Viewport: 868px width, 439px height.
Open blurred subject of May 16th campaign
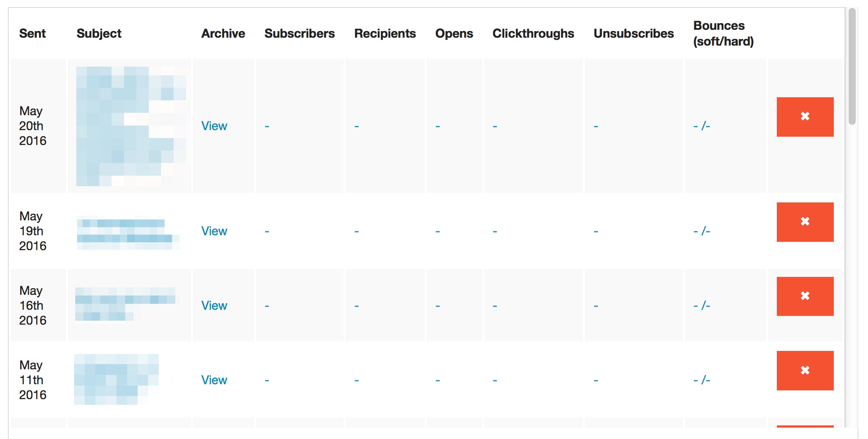pos(125,304)
